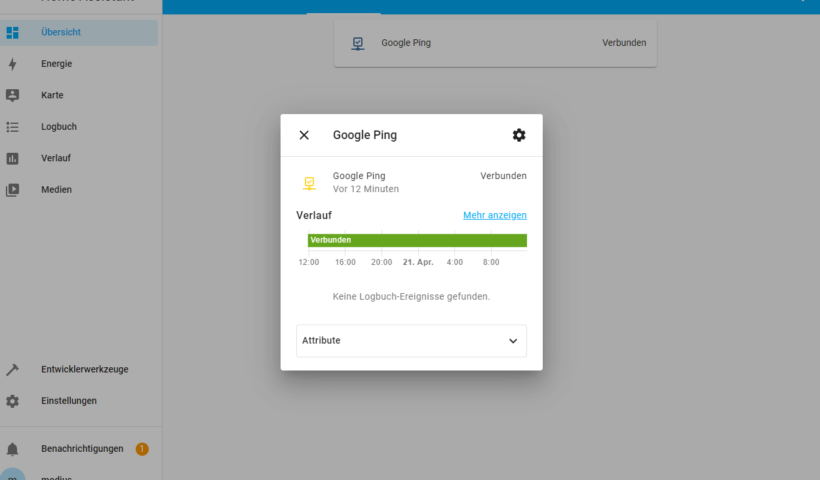This screenshot has width=820, height=480.
Task: Select Karte in the sidebar
Action: pos(79,95)
